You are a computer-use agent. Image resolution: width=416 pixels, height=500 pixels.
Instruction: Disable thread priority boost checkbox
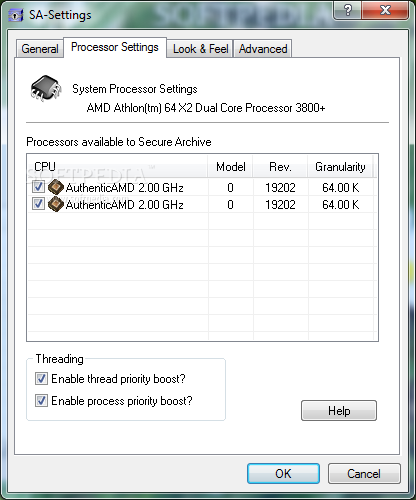pyautogui.click(x=41, y=379)
